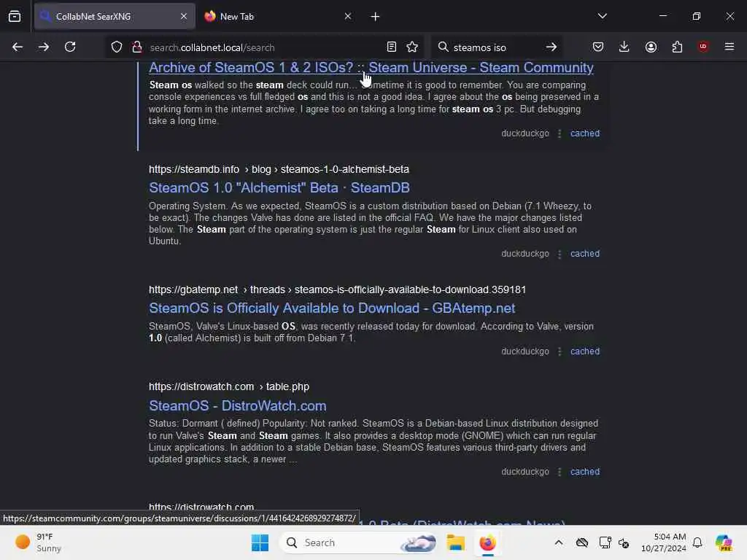This screenshot has width=747, height=560.
Task: Click the Windows taskbar Search box
Action: pos(359,542)
